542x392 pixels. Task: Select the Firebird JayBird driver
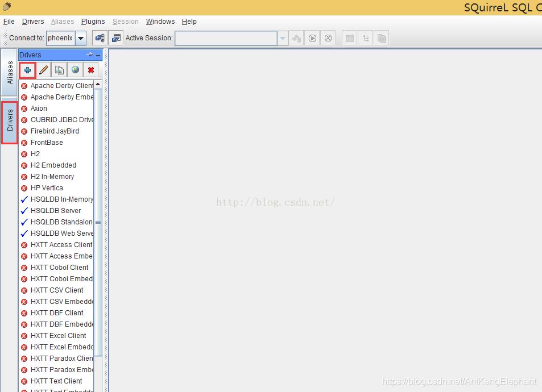pyautogui.click(x=55, y=131)
